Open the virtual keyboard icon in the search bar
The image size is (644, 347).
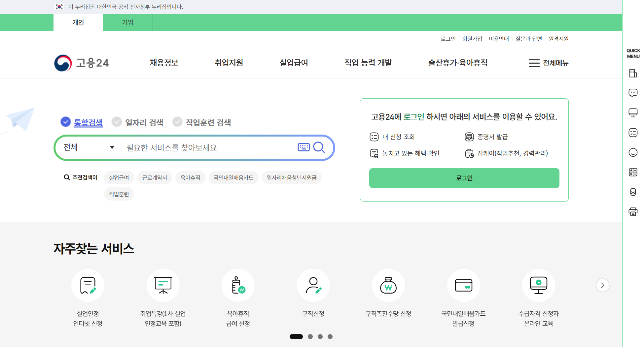tap(304, 147)
